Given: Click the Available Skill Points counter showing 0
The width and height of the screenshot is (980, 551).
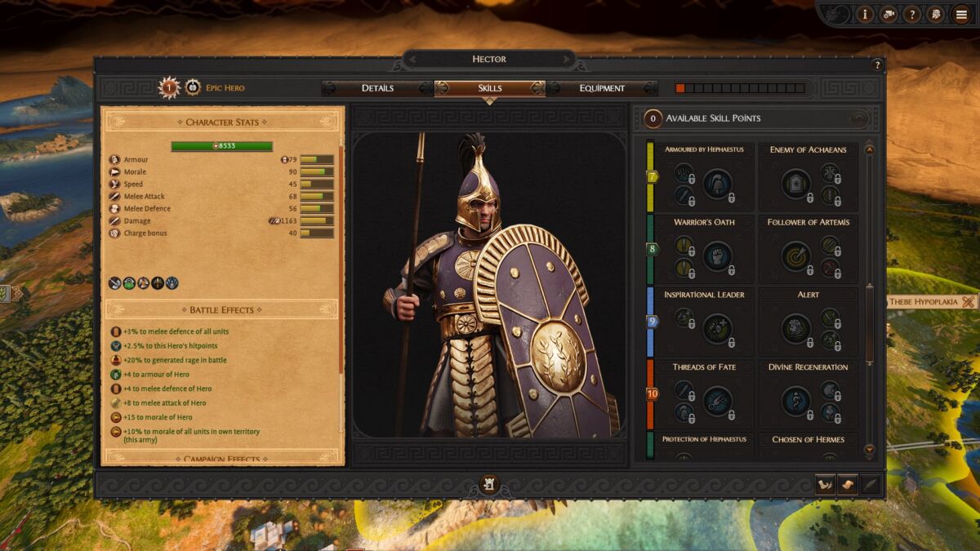Looking at the screenshot, I should click(x=653, y=118).
